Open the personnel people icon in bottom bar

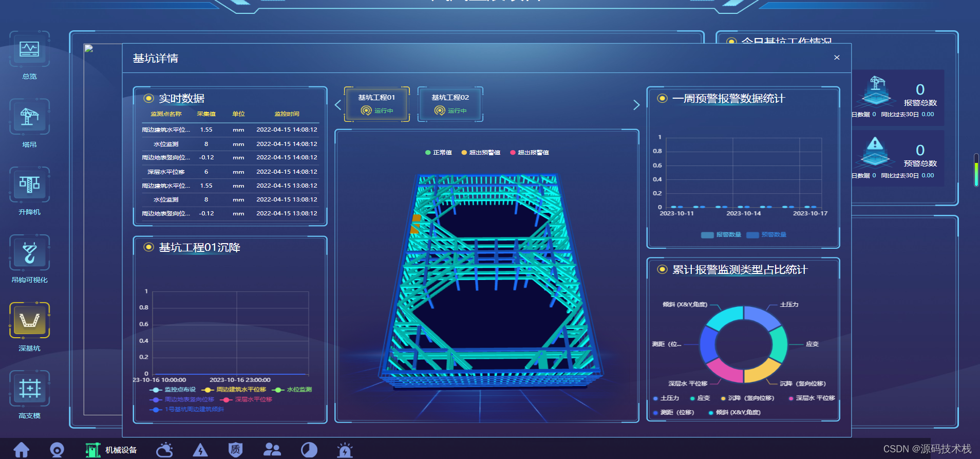[x=272, y=450]
